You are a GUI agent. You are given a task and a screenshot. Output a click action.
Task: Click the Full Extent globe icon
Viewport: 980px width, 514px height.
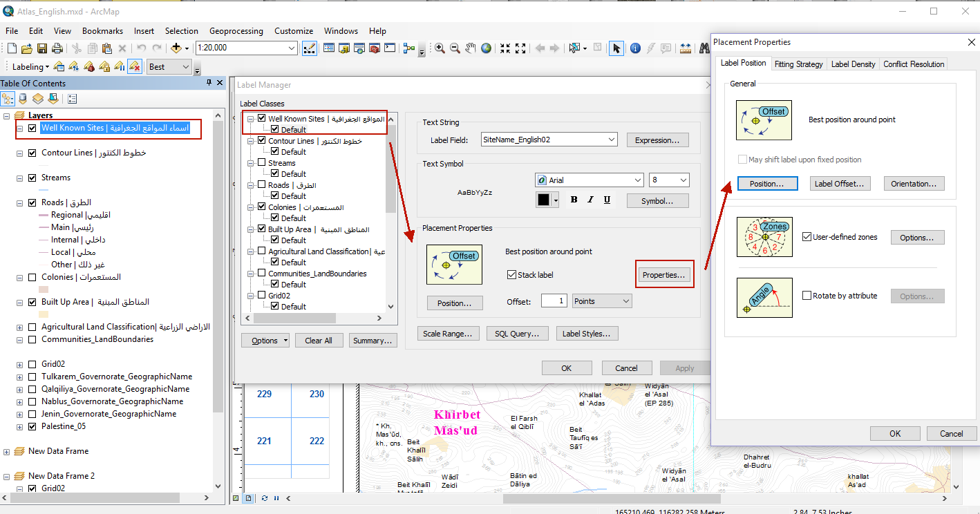coord(487,48)
